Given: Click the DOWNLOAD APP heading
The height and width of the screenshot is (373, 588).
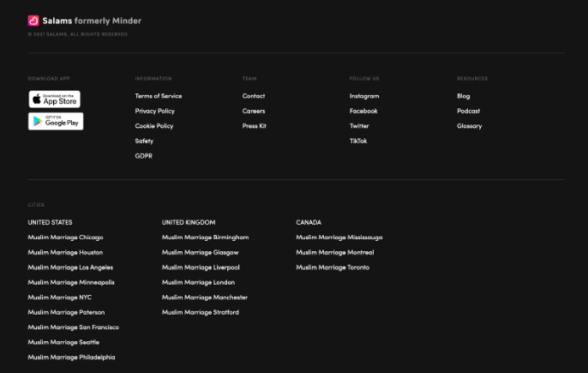Looking at the screenshot, I should (x=49, y=78).
